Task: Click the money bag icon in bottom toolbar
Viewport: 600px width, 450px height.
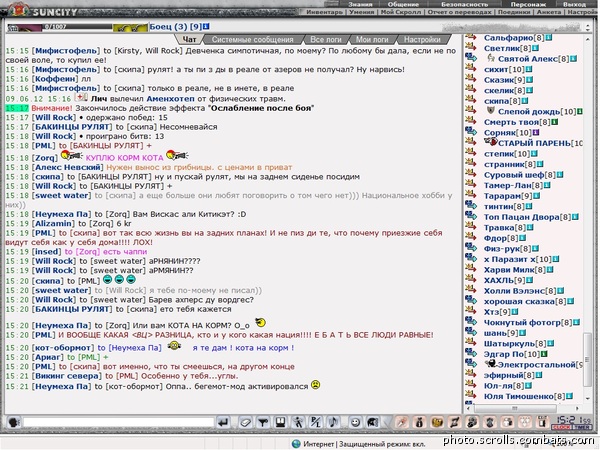Action: click(x=419, y=422)
